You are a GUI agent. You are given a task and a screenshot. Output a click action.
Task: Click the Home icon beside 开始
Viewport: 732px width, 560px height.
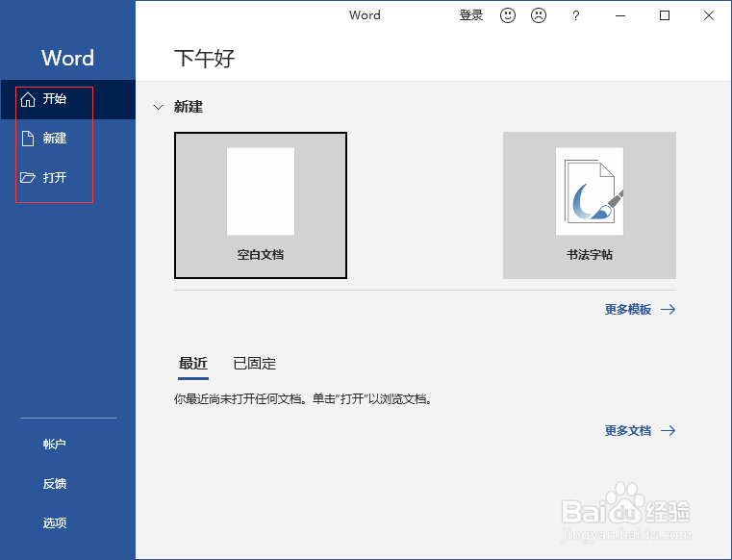click(x=28, y=99)
